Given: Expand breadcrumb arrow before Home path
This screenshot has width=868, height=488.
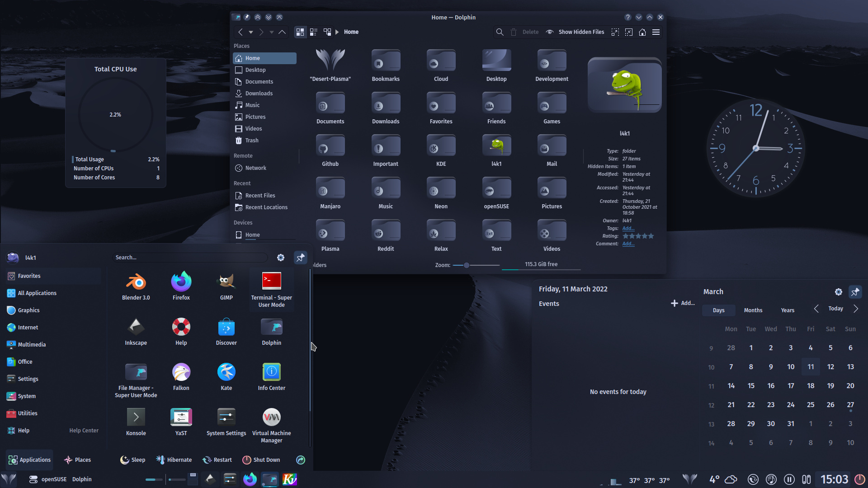Looking at the screenshot, I should [x=337, y=32].
